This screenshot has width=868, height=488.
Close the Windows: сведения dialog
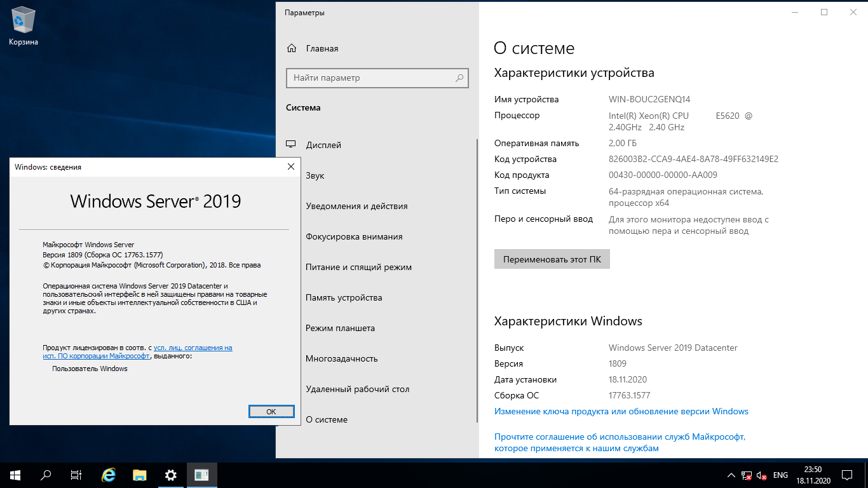[x=291, y=166]
